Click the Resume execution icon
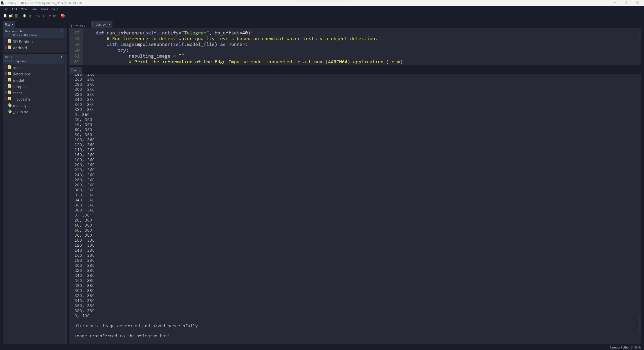Viewport: 644px width, 350px height. (x=55, y=16)
